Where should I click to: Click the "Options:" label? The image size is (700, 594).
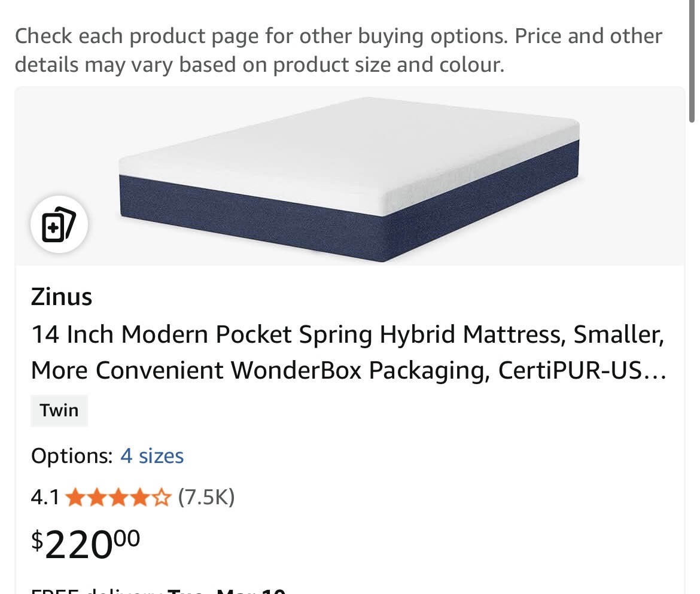[72, 456]
